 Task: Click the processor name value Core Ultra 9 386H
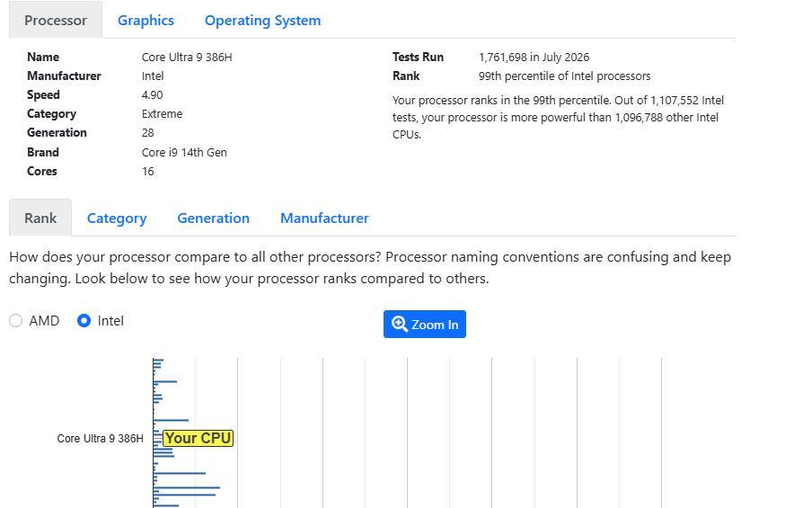tap(187, 57)
